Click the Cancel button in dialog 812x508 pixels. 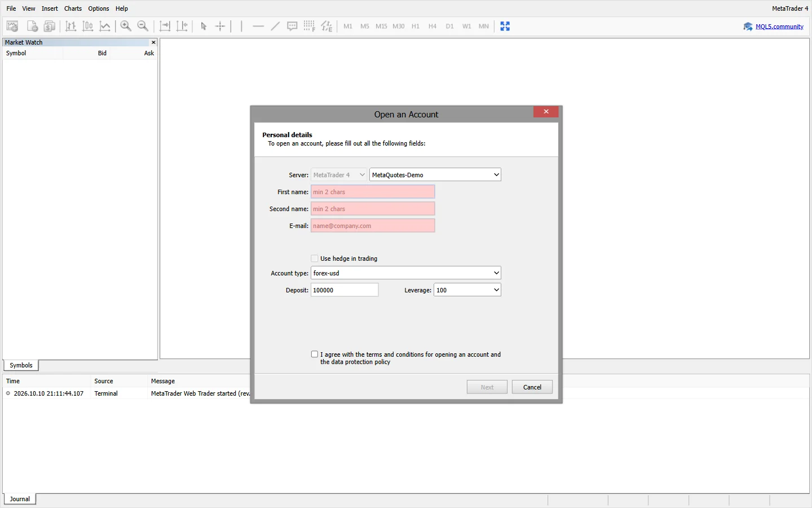pos(532,387)
